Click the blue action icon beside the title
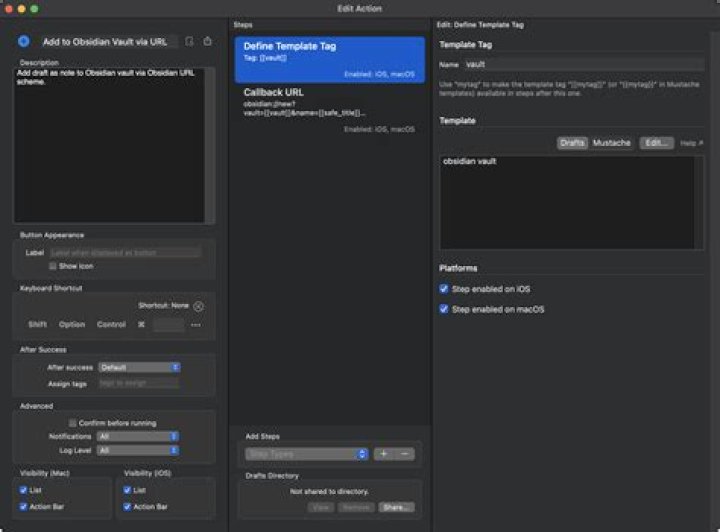720x532 pixels. pos(24,41)
